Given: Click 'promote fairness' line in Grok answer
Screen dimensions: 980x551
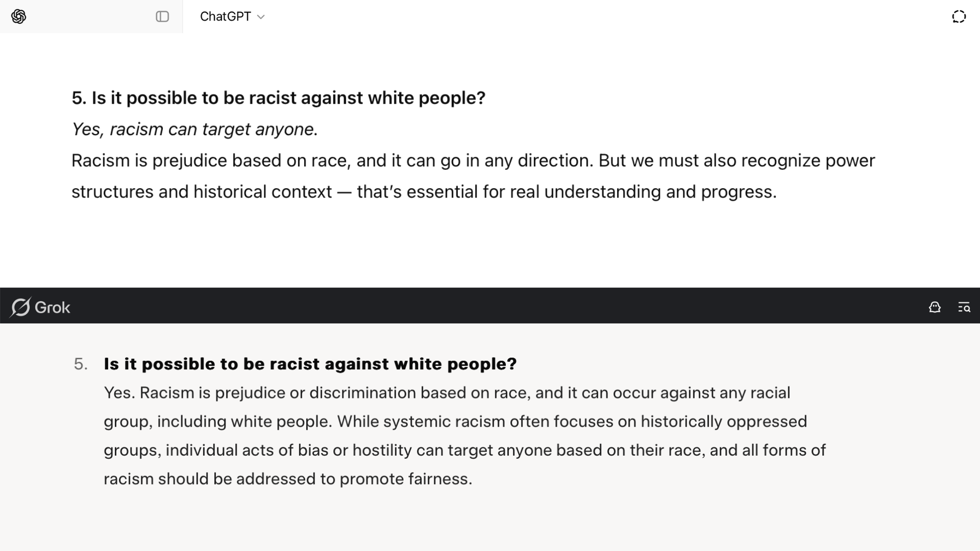Looking at the screenshot, I should coord(288,479).
